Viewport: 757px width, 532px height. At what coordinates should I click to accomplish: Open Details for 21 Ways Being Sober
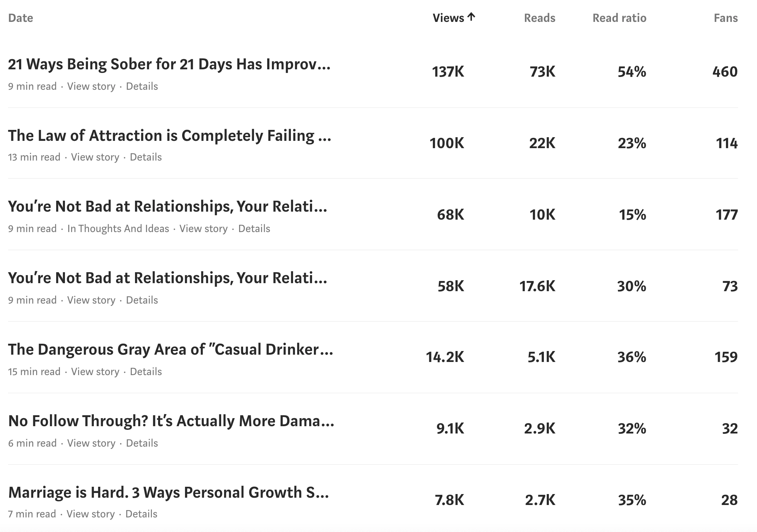pyautogui.click(x=142, y=86)
